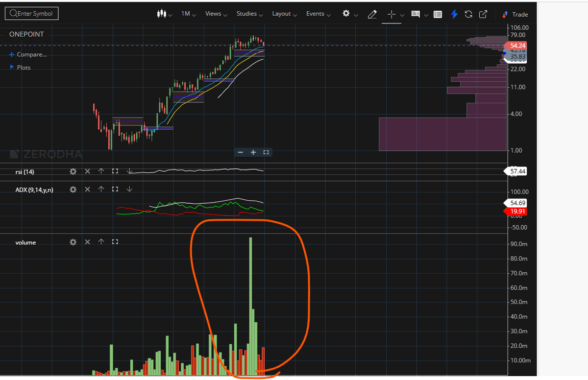This screenshot has height=380, width=588.
Task: Toggle the crosshair tool
Action: coord(392,14)
